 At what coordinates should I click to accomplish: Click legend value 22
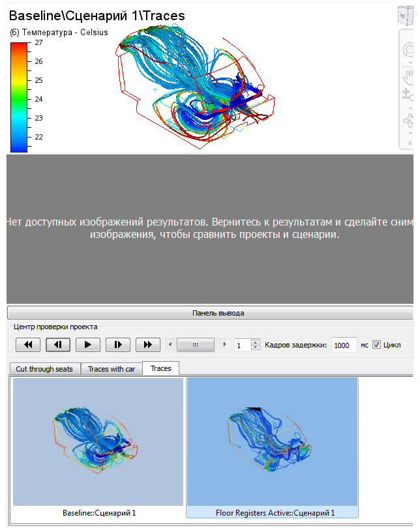38,137
